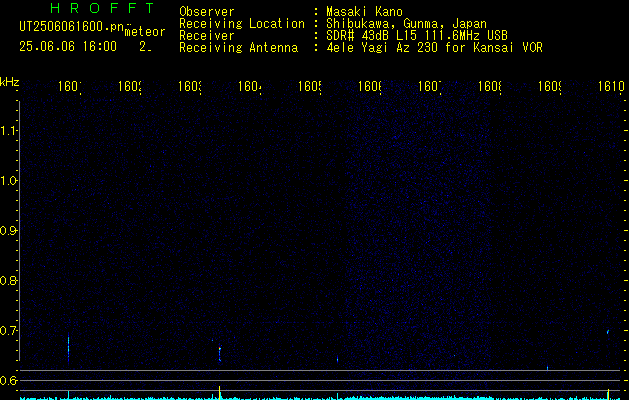
Task: Click the "Receiver" field label
Action: pos(207,35)
